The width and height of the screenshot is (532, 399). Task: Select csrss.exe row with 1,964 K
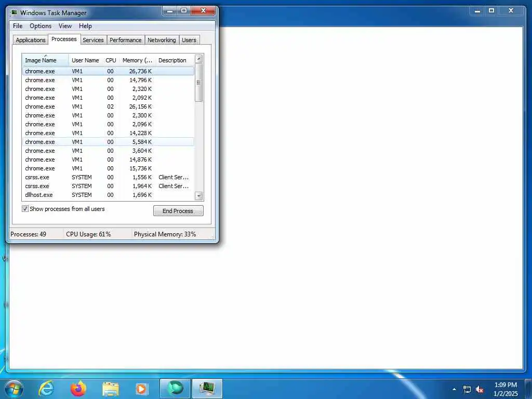click(x=108, y=186)
